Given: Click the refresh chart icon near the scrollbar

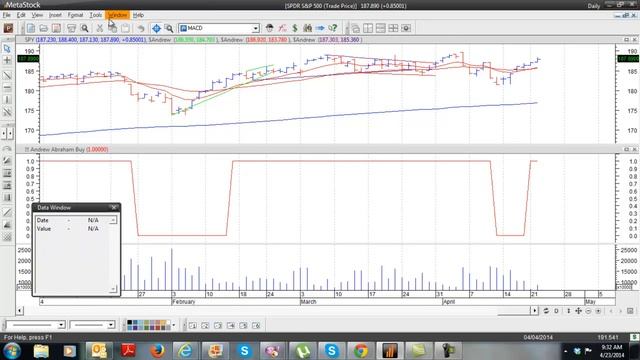Looking at the screenshot, I should (546, 311).
